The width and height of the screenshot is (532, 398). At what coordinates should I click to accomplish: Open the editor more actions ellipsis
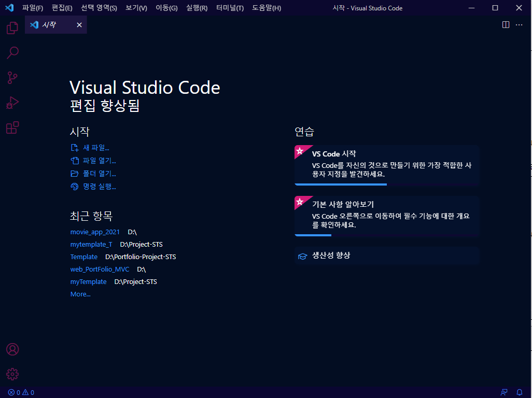(x=519, y=25)
